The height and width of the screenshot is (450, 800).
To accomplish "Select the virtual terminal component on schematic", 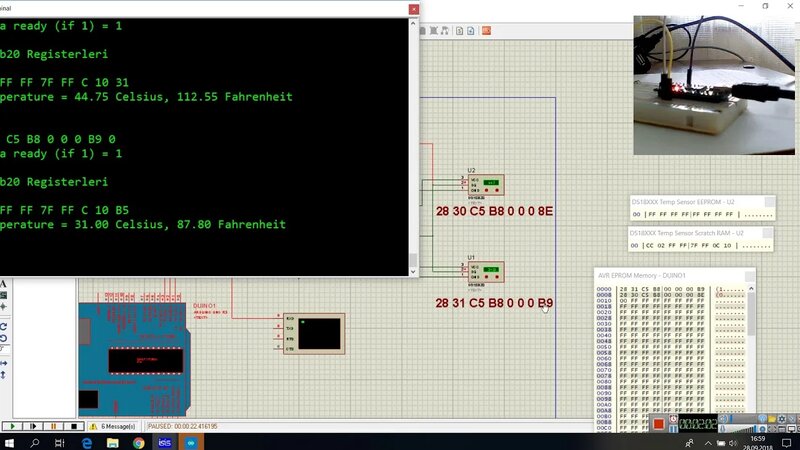I will coord(314,334).
